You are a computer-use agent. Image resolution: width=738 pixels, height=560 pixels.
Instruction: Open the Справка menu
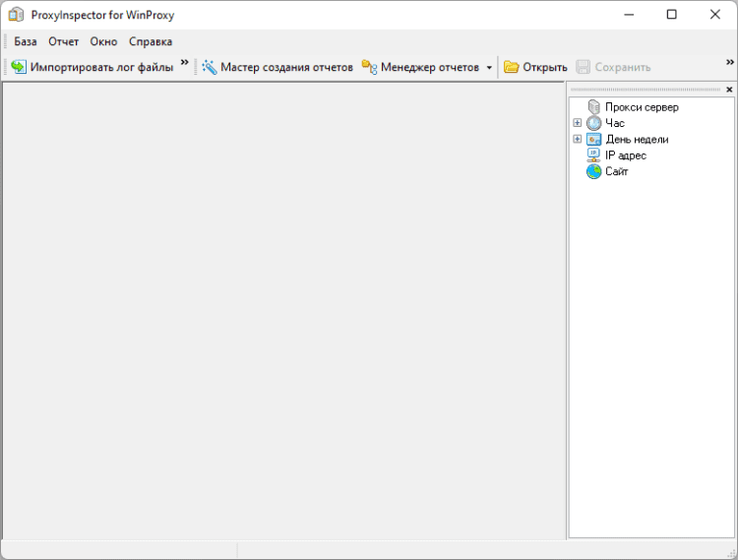pyautogui.click(x=151, y=41)
